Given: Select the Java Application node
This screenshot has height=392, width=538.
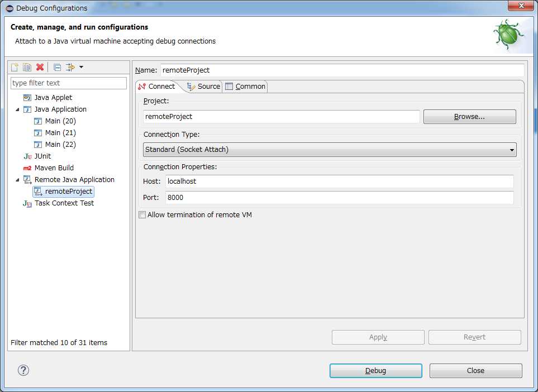Looking at the screenshot, I should pos(60,109).
